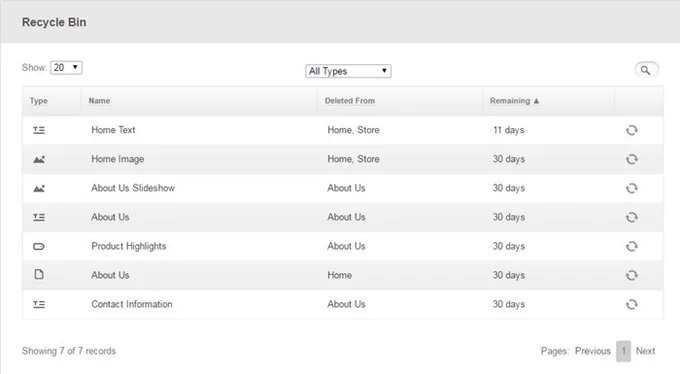Click the Product Highlights name

click(x=129, y=246)
